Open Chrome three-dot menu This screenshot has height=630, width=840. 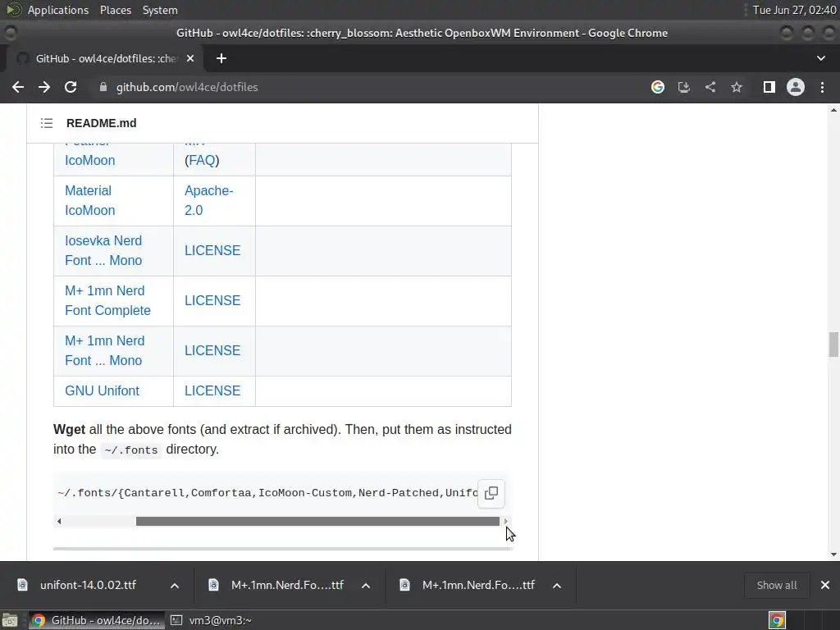[x=822, y=87]
